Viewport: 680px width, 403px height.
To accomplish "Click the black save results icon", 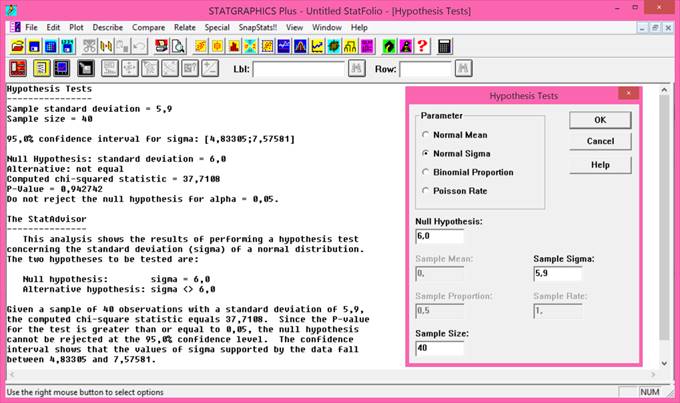I will 85,68.
